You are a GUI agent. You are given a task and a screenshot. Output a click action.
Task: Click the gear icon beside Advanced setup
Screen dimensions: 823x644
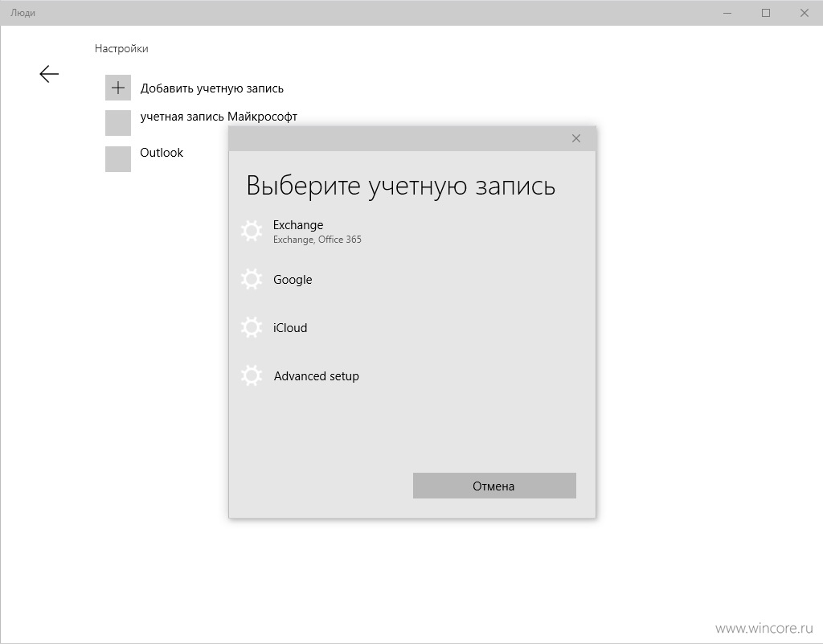[x=252, y=375]
